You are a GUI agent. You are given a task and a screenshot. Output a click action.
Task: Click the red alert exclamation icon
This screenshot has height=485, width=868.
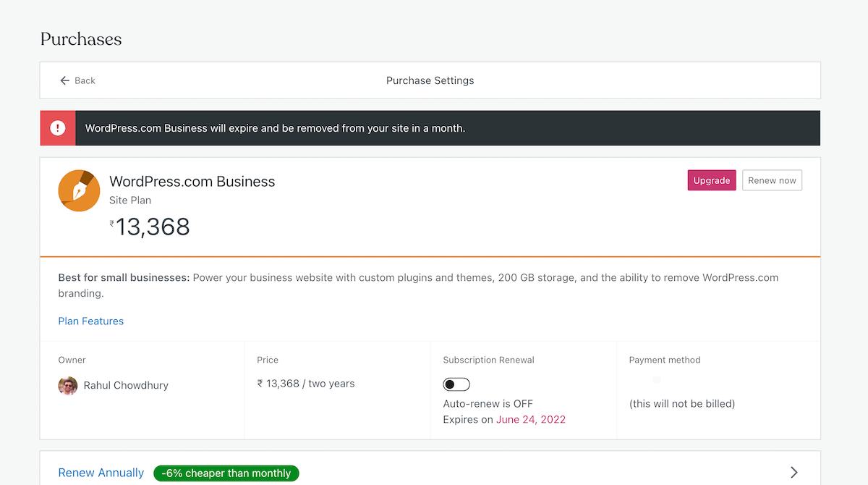click(58, 128)
